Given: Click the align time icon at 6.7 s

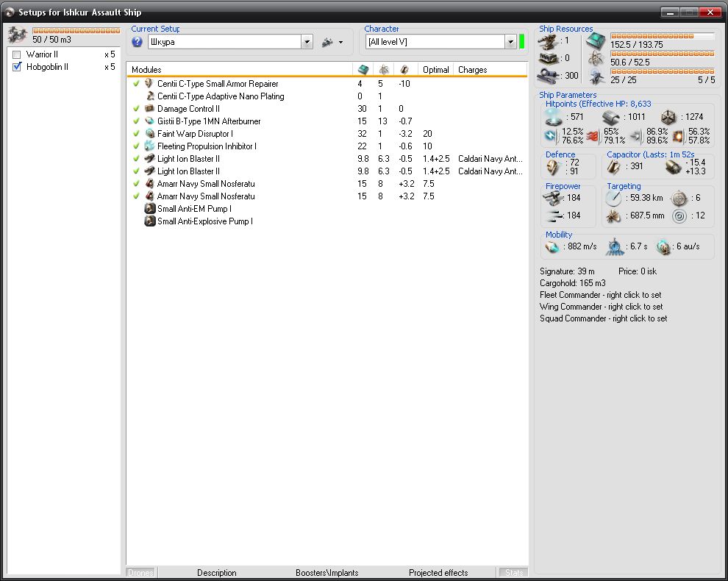Looking at the screenshot, I should pyautogui.click(x=615, y=246).
